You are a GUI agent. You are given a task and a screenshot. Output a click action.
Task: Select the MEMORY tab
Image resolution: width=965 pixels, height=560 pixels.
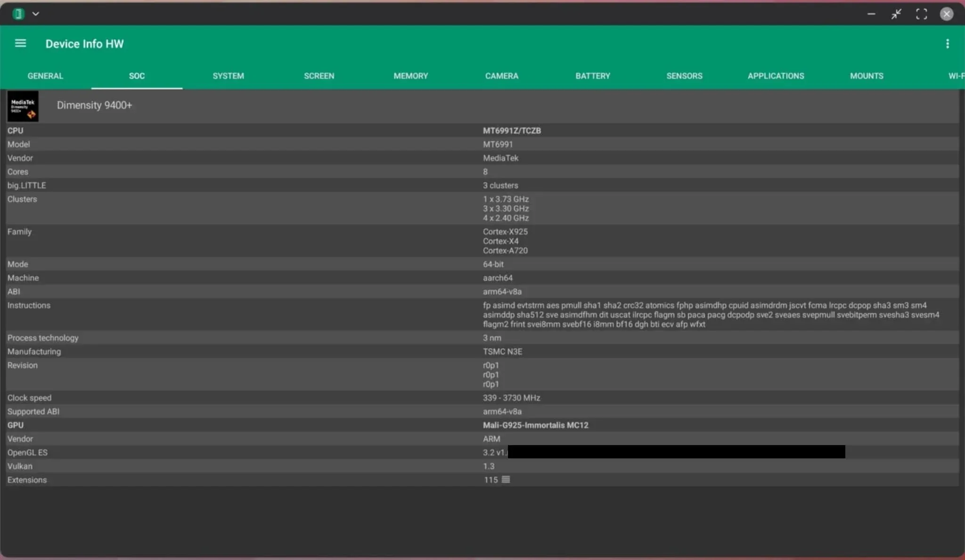point(410,76)
